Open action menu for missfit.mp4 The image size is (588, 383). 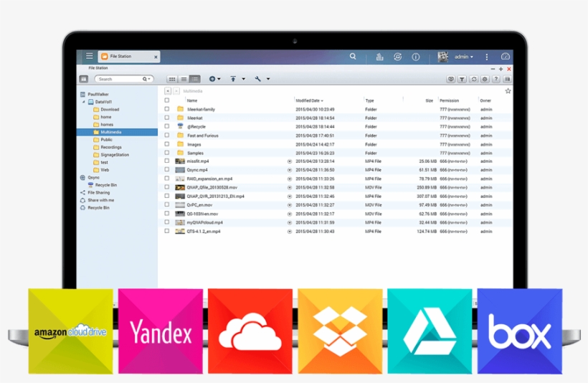tap(290, 161)
